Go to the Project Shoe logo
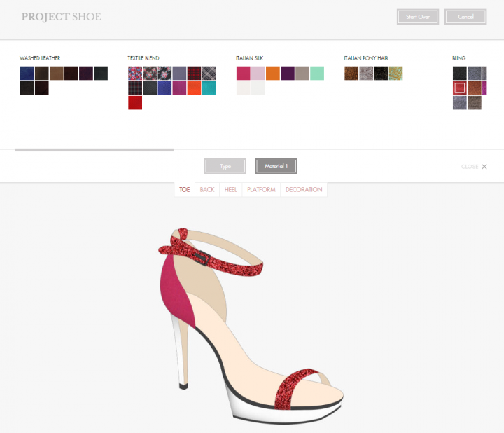Image resolution: width=504 pixels, height=433 pixels. click(61, 17)
